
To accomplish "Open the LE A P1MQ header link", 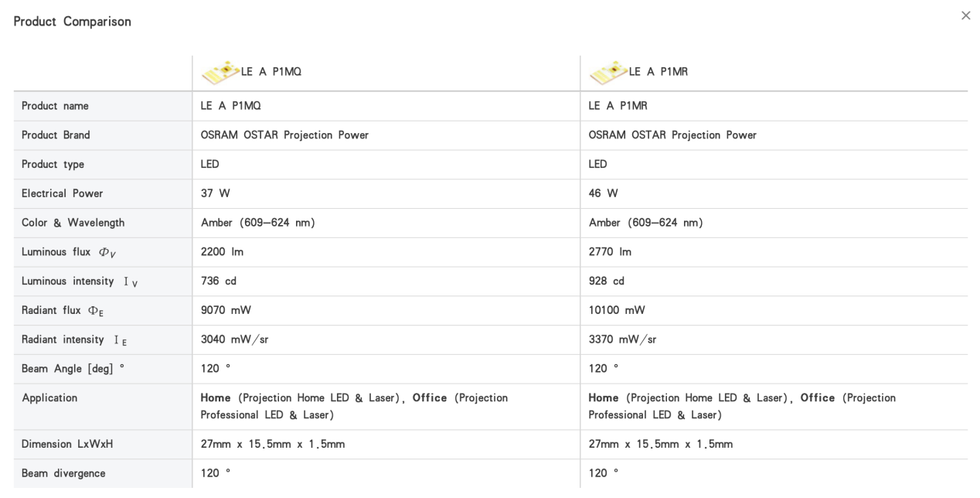I will 271,72.
